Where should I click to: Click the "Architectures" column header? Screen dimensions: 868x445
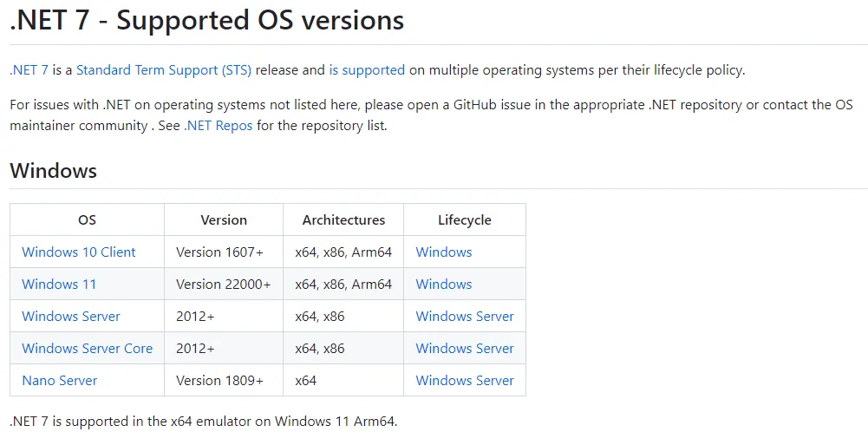(343, 220)
